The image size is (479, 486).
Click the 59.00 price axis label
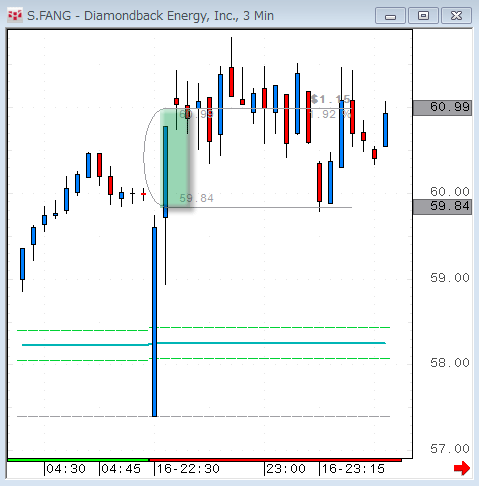pos(450,278)
